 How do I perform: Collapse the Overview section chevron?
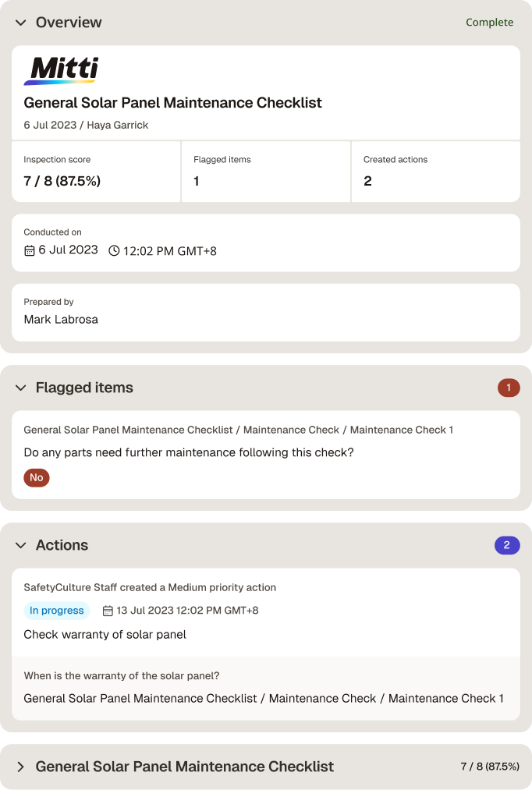point(20,23)
